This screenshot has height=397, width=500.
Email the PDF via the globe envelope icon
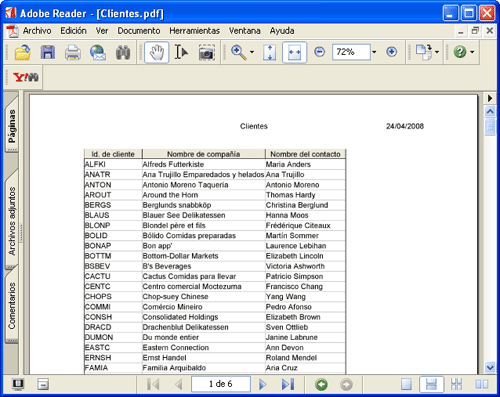(98, 52)
